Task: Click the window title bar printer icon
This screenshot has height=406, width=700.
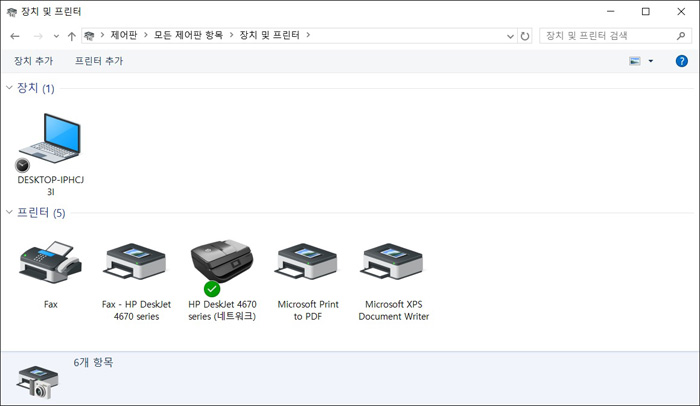Action: point(12,12)
